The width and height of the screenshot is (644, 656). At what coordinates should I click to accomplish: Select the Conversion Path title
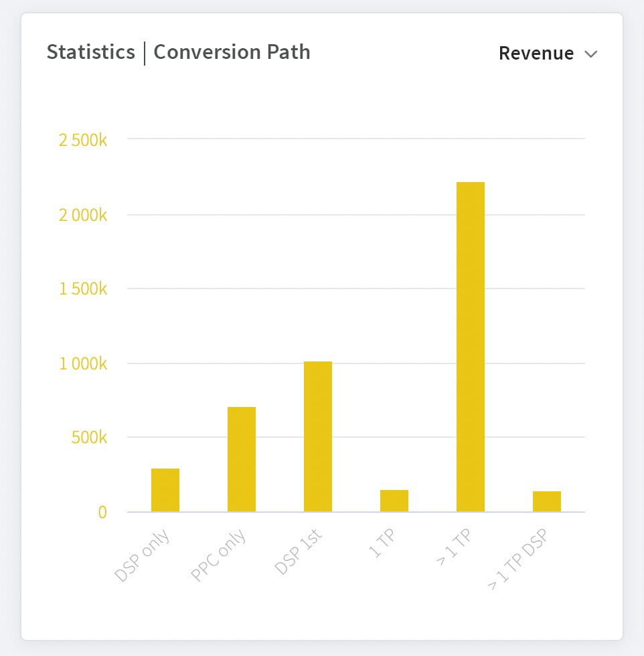pos(232,52)
